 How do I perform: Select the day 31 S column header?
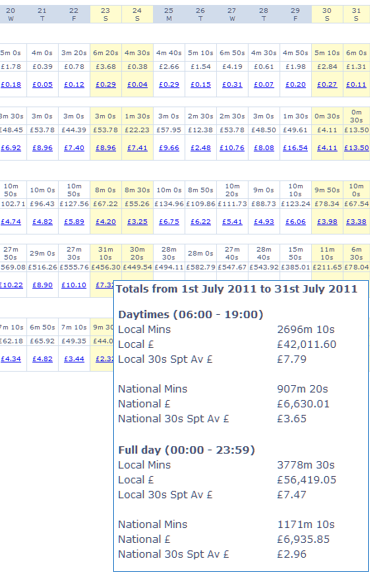(356, 14)
